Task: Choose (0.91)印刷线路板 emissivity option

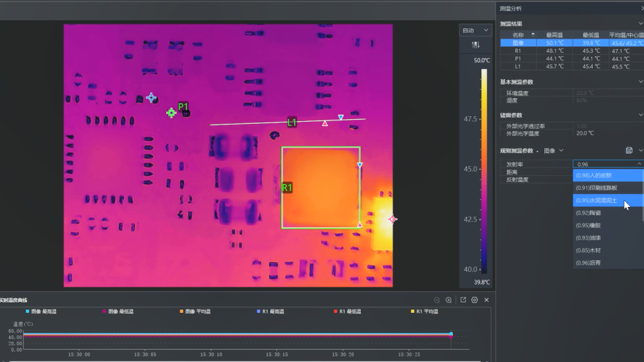Action: click(608, 188)
